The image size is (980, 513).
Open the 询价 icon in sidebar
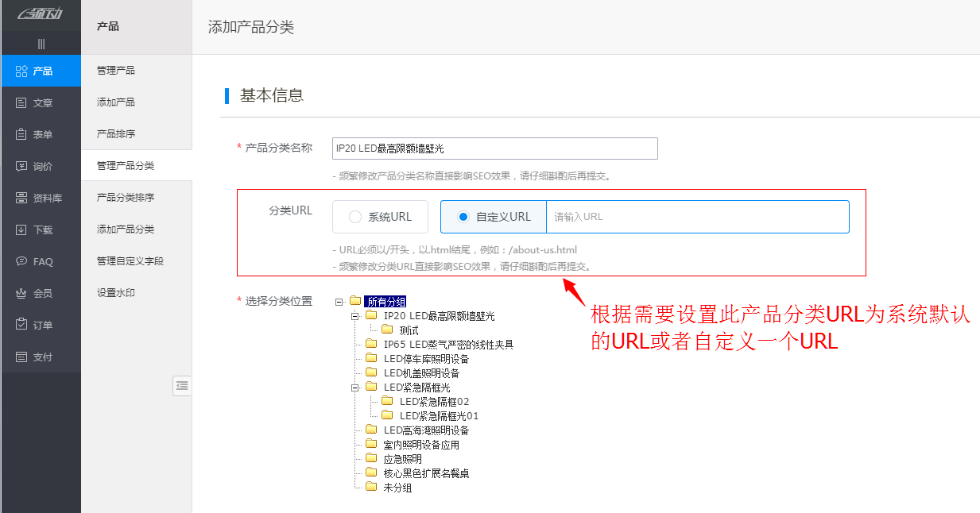[x=20, y=166]
